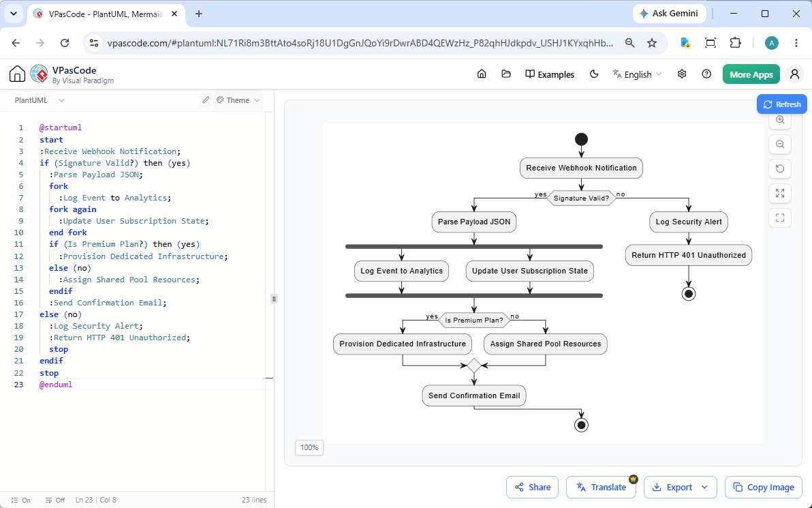812x508 pixels.
Task: Expand the English language dropdown
Action: coord(637,74)
